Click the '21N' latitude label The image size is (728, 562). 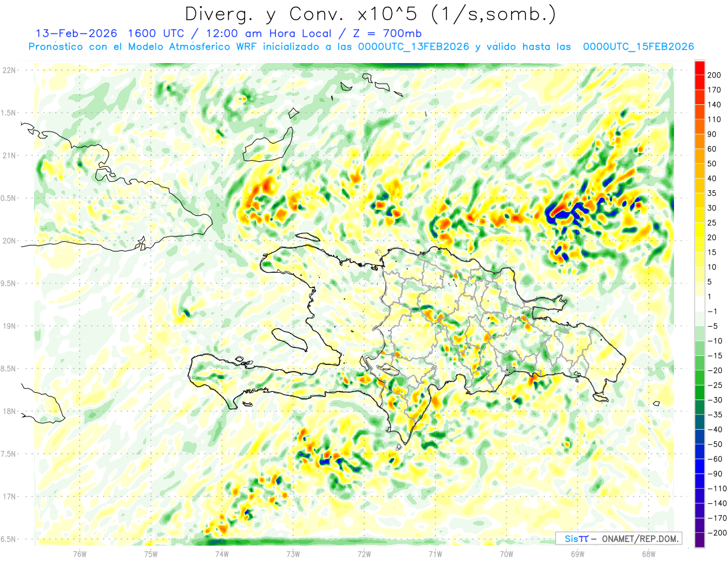(x=9, y=156)
